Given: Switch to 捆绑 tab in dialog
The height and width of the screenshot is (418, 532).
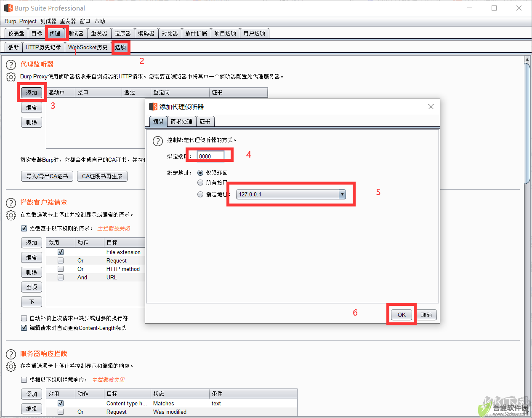Looking at the screenshot, I should click(x=158, y=121).
